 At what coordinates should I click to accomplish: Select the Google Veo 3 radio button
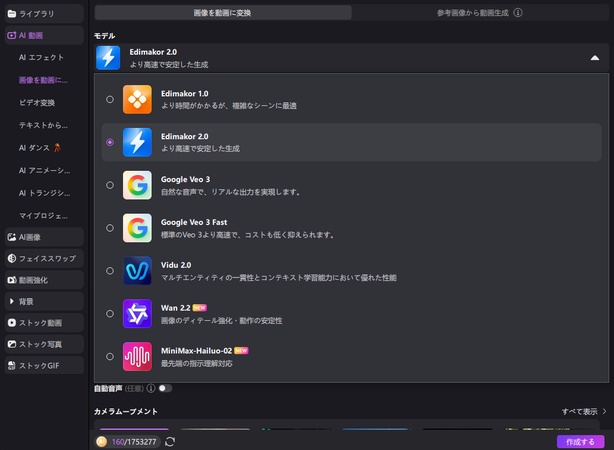click(x=109, y=186)
